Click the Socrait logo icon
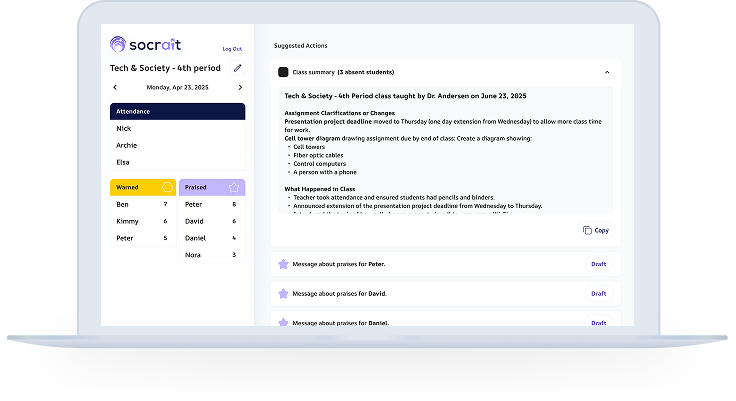This screenshot has width=736, height=401. [x=118, y=44]
